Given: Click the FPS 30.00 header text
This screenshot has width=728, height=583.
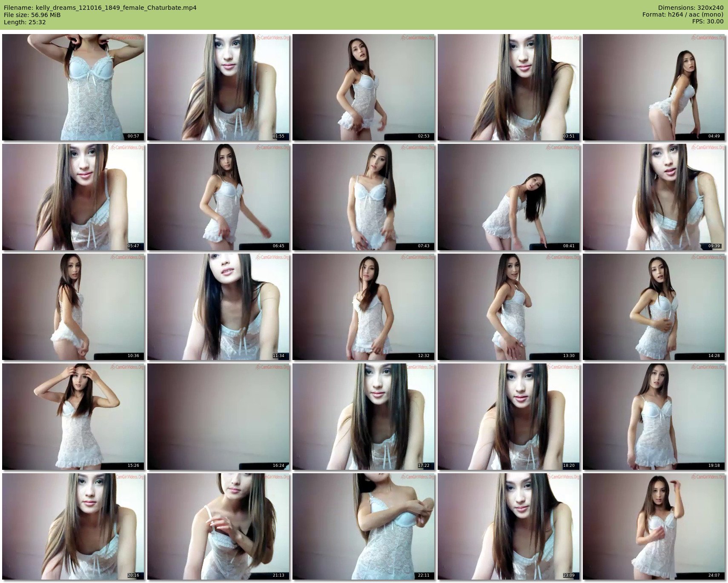Looking at the screenshot, I should (708, 22).
